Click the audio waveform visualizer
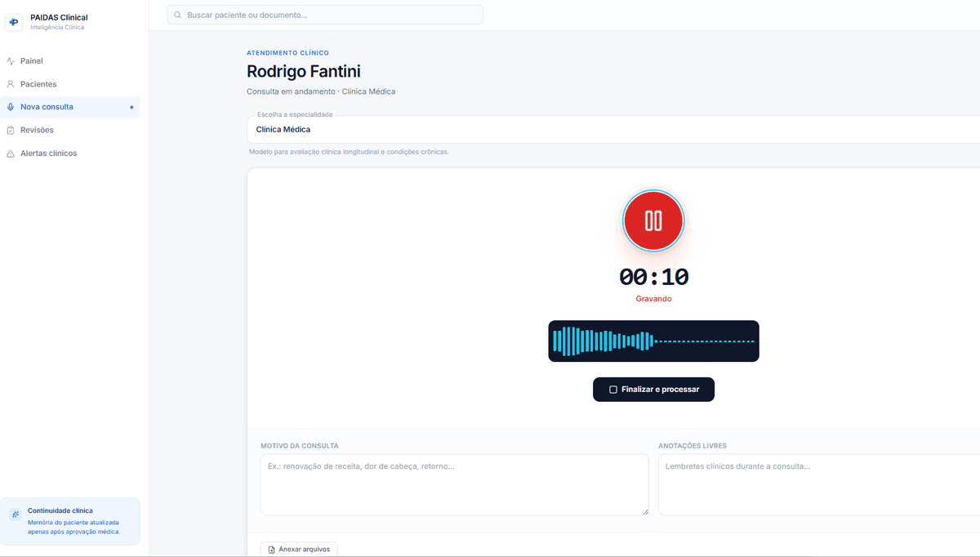This screenshot has width=980, height=557. (x=653, y=341)
